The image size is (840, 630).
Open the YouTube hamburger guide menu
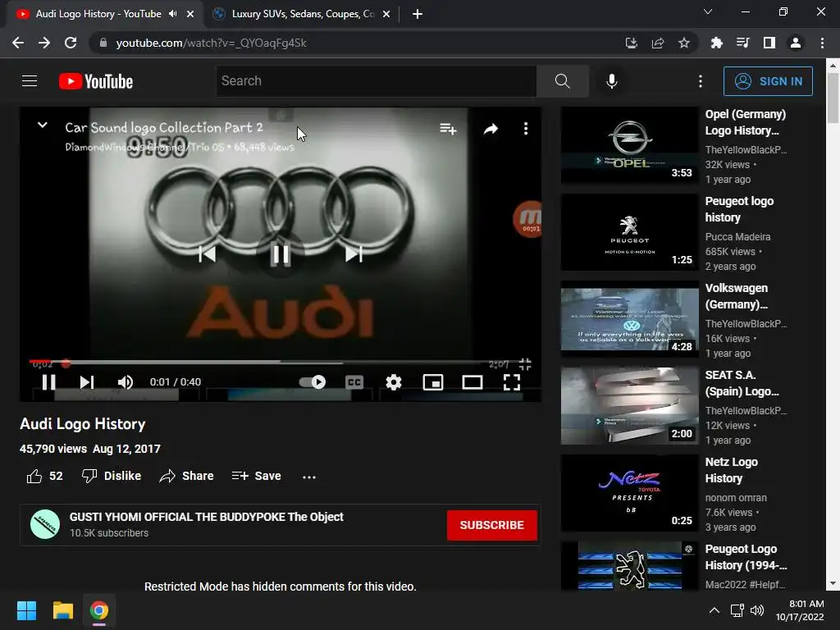pos(30,81)
